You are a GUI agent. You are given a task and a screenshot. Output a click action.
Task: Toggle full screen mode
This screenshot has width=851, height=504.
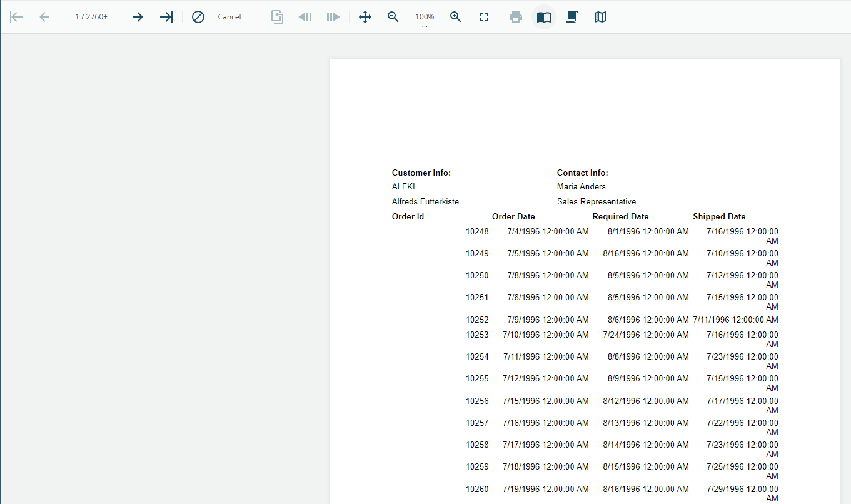(x=483, y=17)
